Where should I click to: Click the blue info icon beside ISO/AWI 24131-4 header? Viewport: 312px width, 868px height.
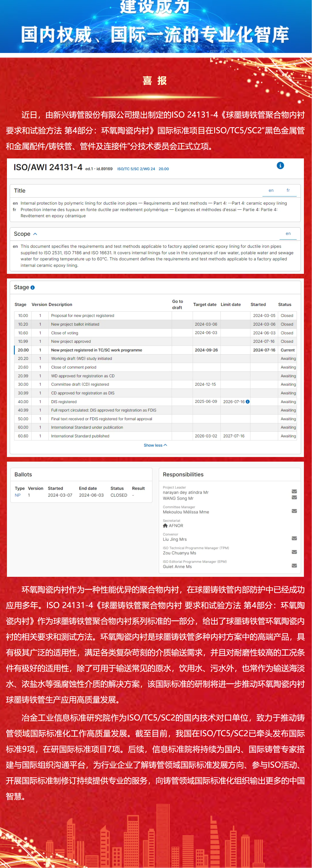point(280,165)
